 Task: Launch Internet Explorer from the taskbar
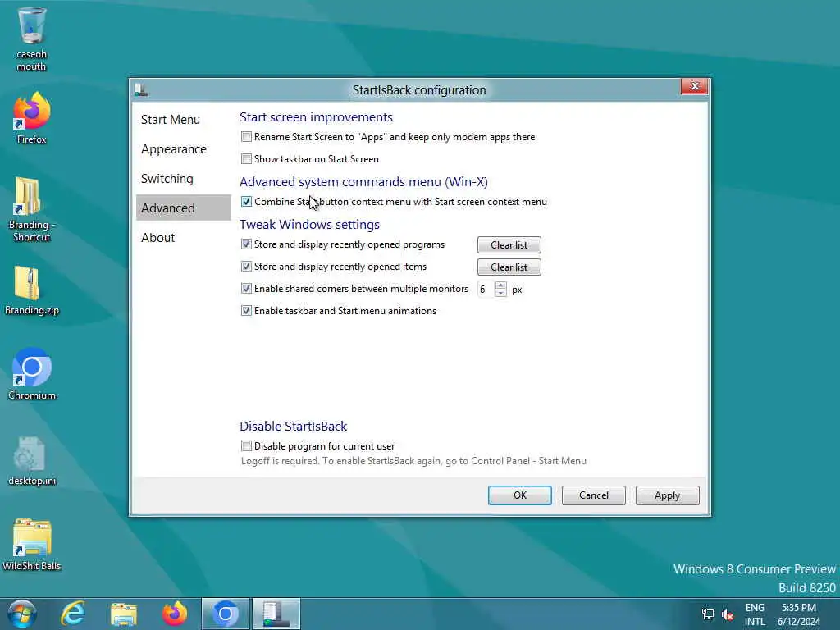[73, 614]
